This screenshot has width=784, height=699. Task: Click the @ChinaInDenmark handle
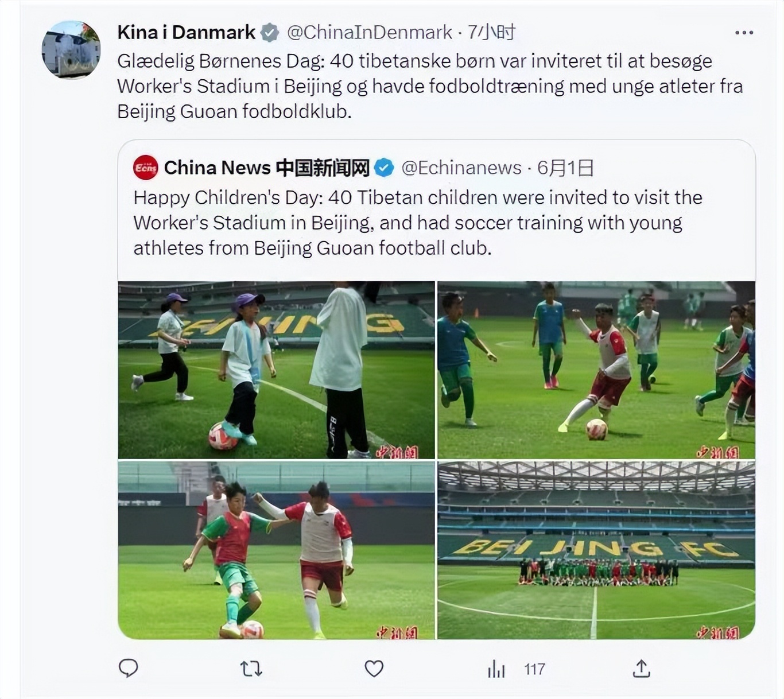coord(369,32)
